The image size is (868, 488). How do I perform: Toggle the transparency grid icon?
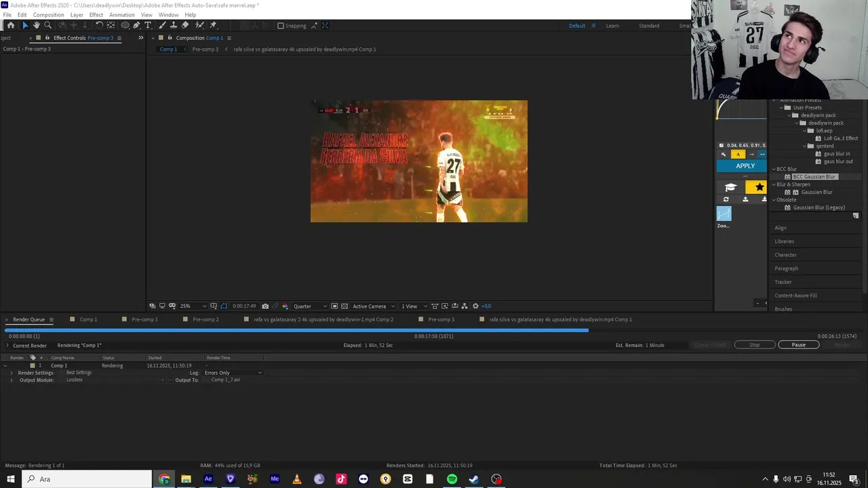344,306
